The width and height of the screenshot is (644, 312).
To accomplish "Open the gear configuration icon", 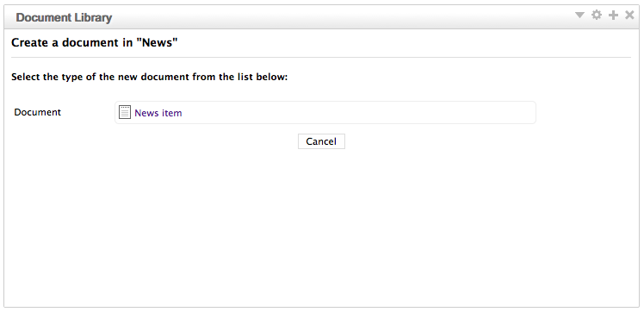I will tap(597, 16).
